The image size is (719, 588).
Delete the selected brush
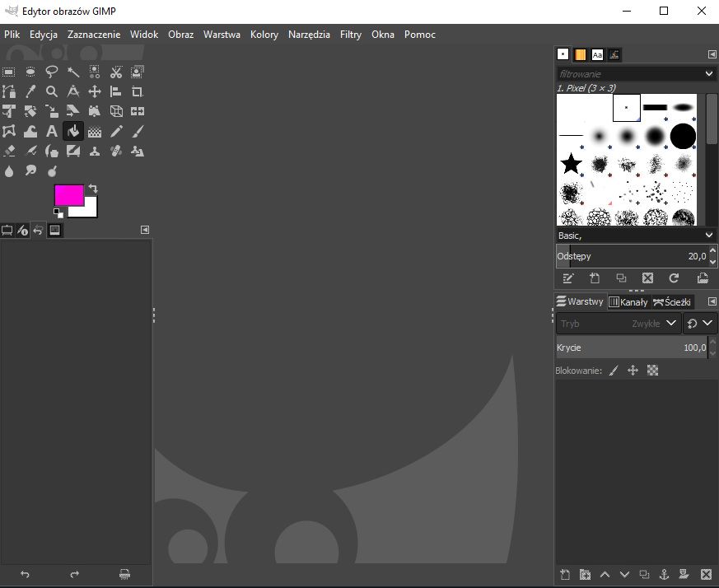647,278
